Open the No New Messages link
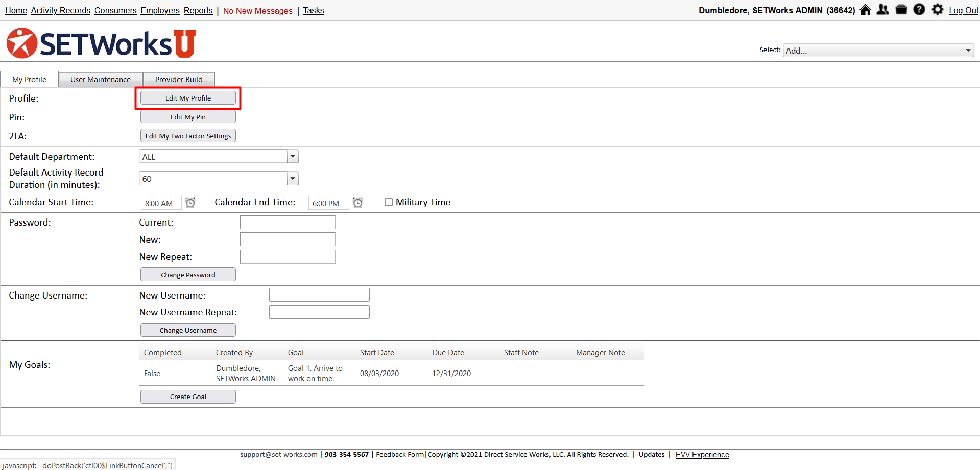 point(258,11)
